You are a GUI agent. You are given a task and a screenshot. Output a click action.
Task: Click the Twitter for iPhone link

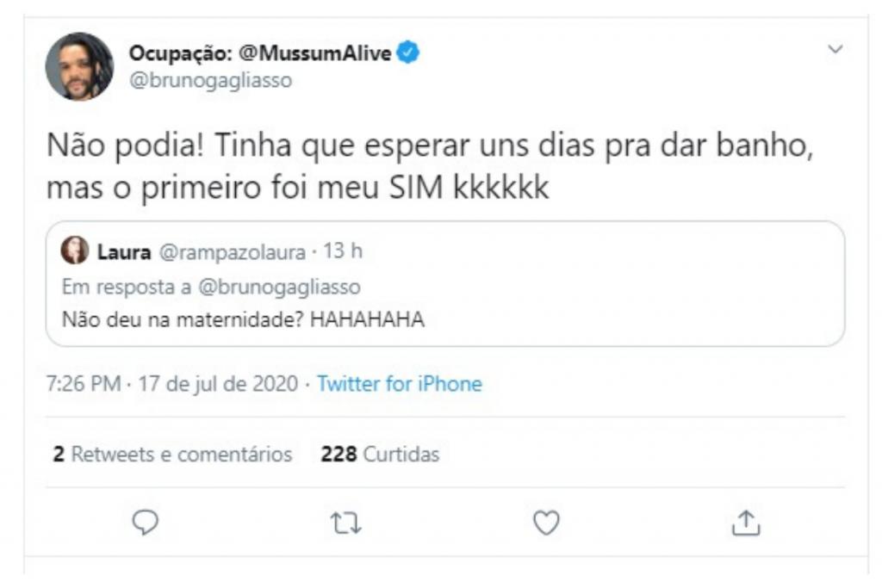tap(400, 384)
